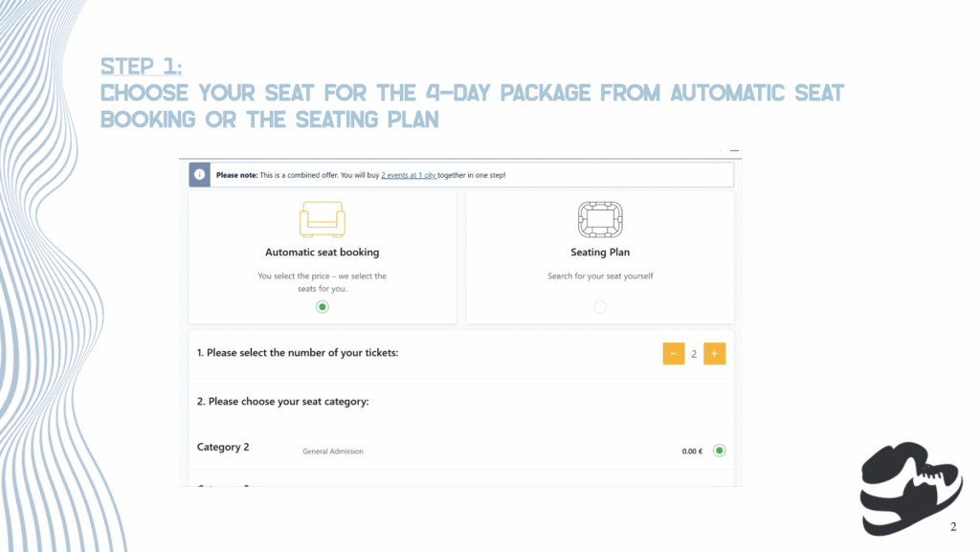Click the Seating Plan heading

[600, 253]
